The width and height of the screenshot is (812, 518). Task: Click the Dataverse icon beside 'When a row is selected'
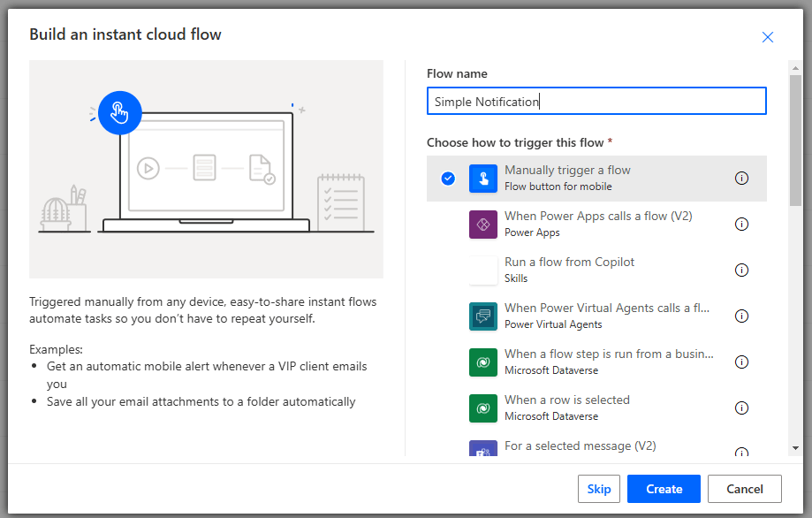click(483, 408)
